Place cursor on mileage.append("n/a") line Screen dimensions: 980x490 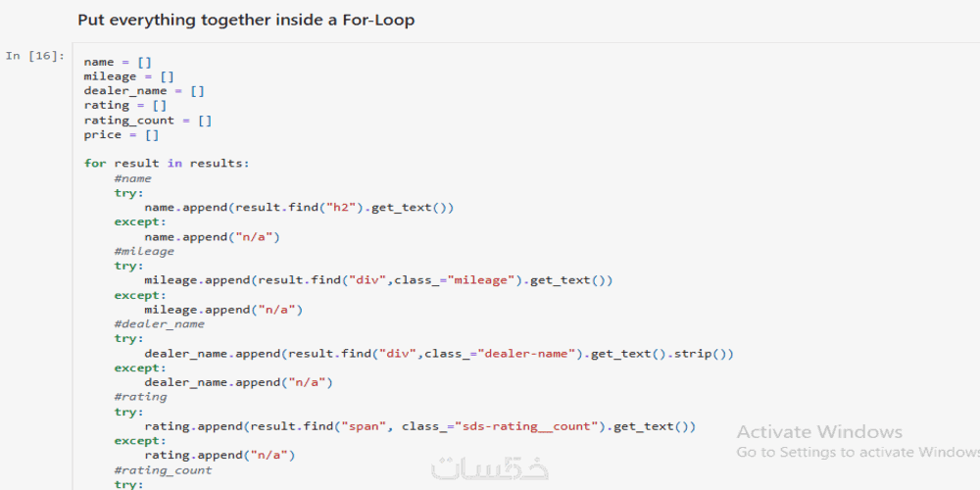coord(223,310)
